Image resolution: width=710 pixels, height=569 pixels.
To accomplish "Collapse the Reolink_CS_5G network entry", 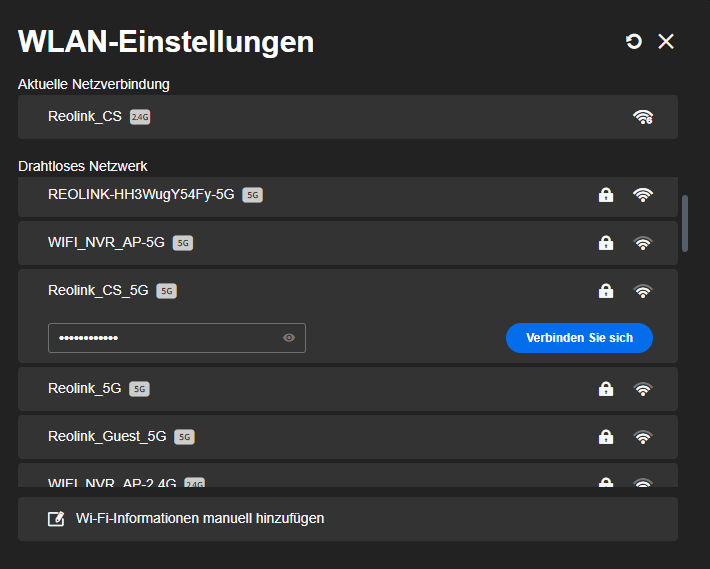I will click(x=348, y=291).
